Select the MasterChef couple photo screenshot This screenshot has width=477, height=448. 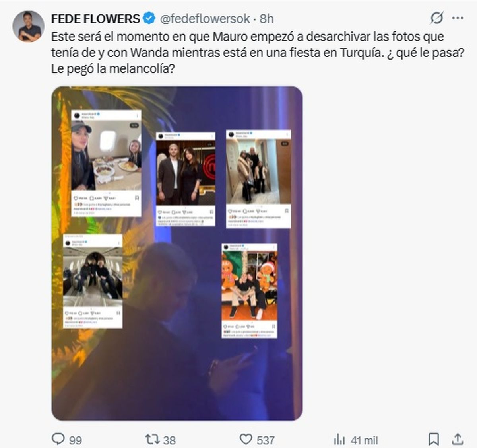pos(186,179)
